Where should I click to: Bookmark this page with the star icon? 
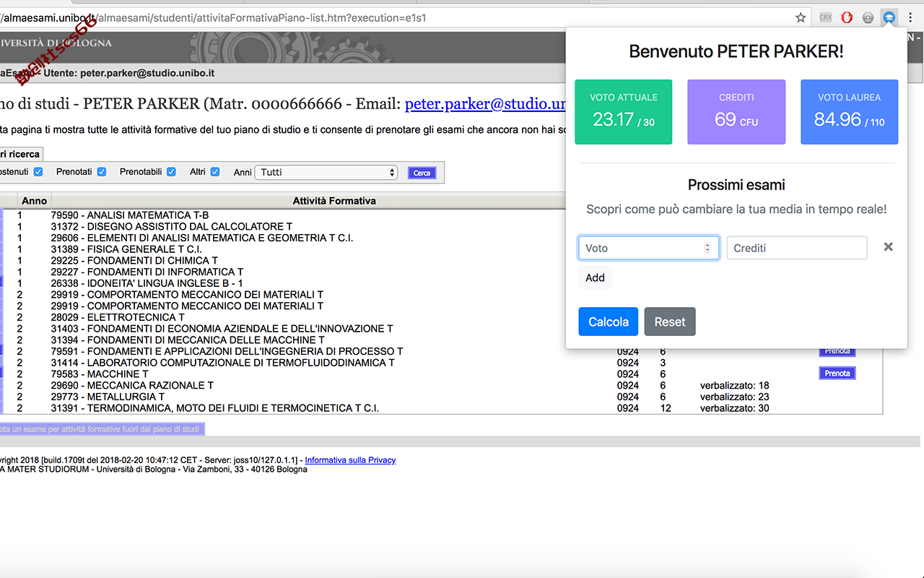click(801, 17)
